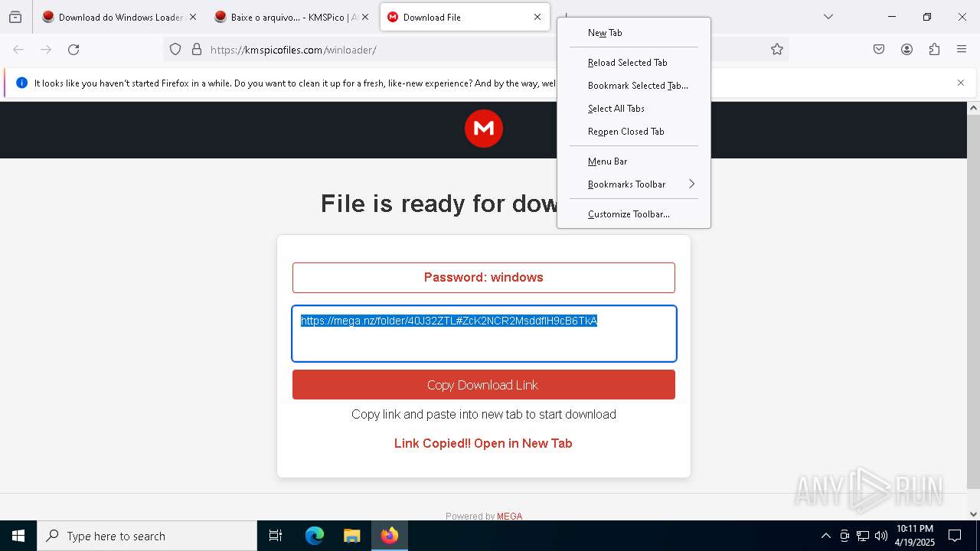Open the Firefox View tab list icon

point(15,17)
